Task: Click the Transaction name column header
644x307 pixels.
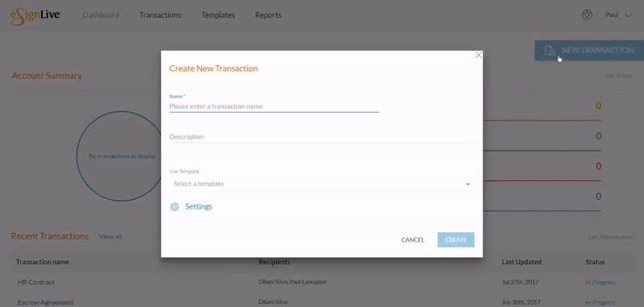Action: pyautogui.click(x=43, y=262)
